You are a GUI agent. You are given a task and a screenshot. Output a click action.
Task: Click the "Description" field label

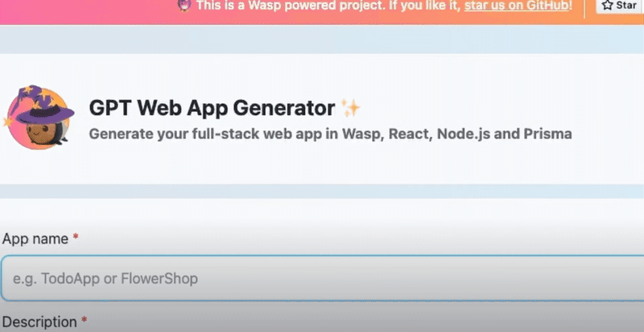pos(39,322)
